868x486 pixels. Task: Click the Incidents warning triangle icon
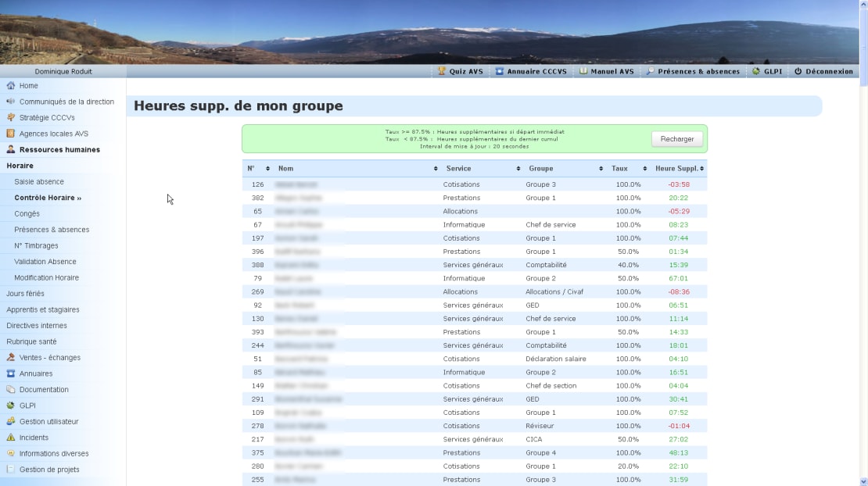click(10, 438)
